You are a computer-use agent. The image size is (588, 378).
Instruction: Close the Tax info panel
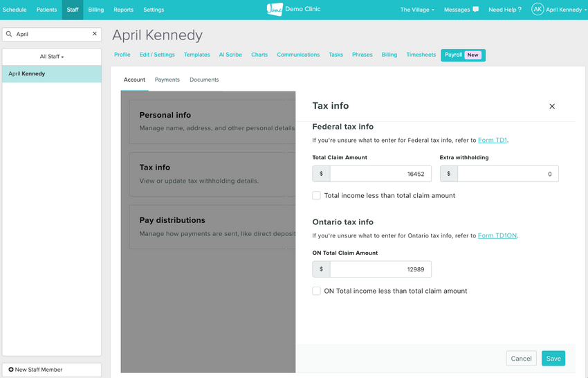click(x=552, y=106)
